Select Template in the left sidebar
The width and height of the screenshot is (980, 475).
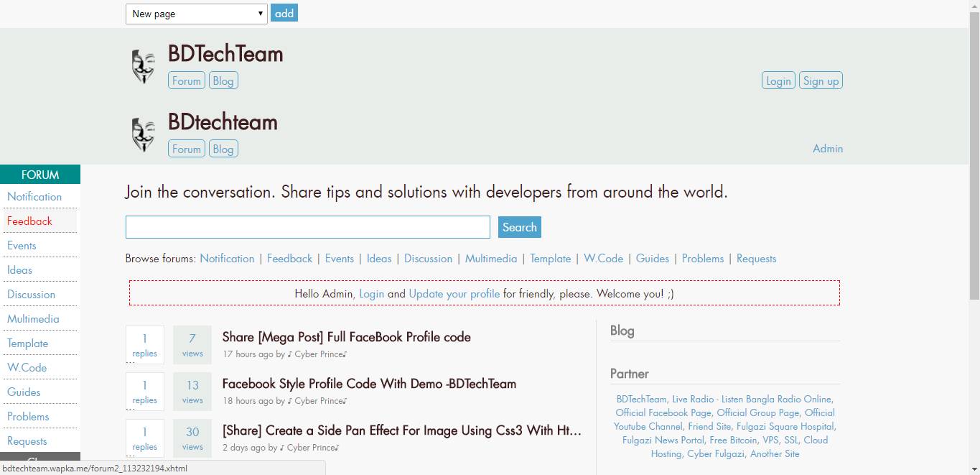pyautogui.click(x=39, y=343)
